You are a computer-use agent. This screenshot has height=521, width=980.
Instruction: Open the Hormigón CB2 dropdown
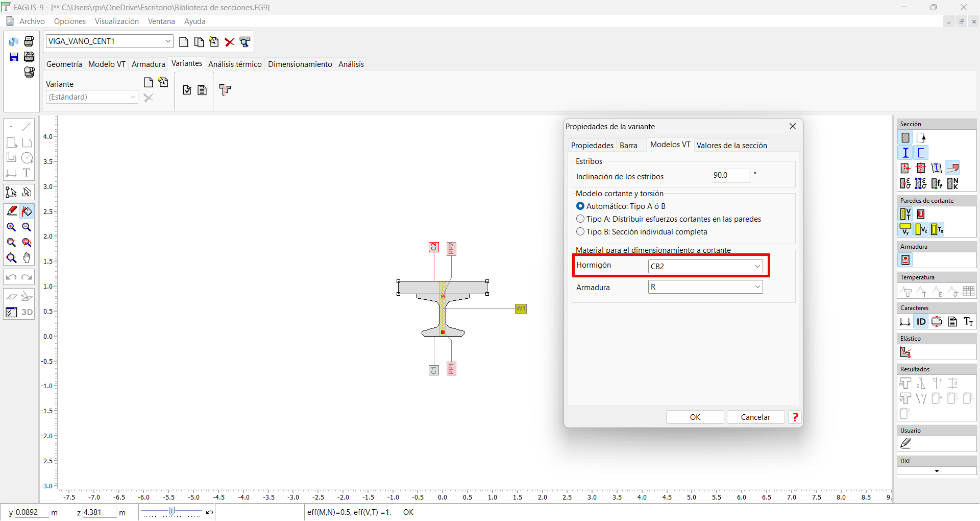click(705, 266)
